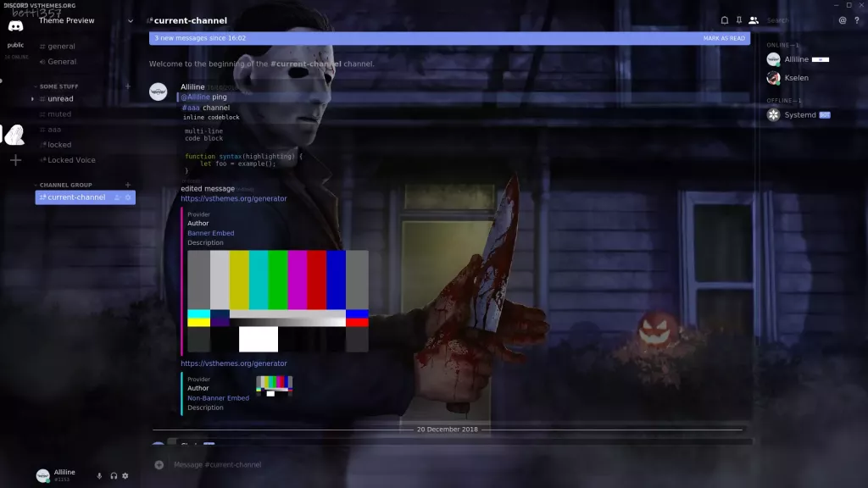Expand the Theme Preview server dropdown
The height and width of the screenshot is (488, 868).
[x=129, y=21]
